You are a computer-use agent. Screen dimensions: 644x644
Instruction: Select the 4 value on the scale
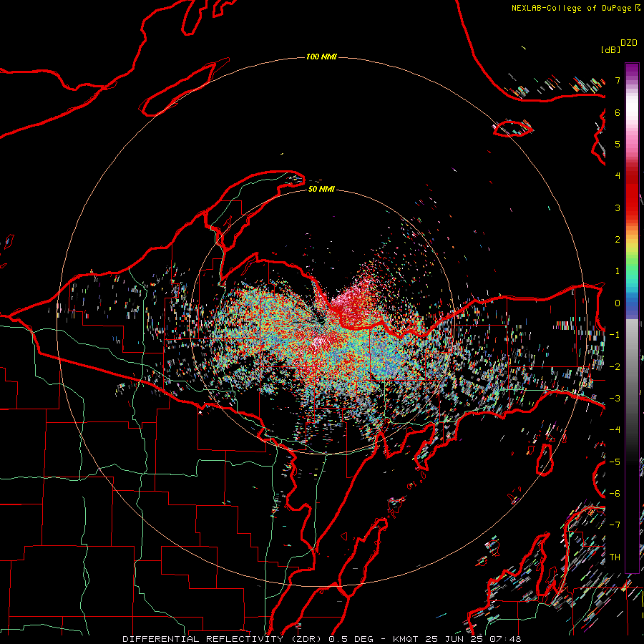point(618,176)
